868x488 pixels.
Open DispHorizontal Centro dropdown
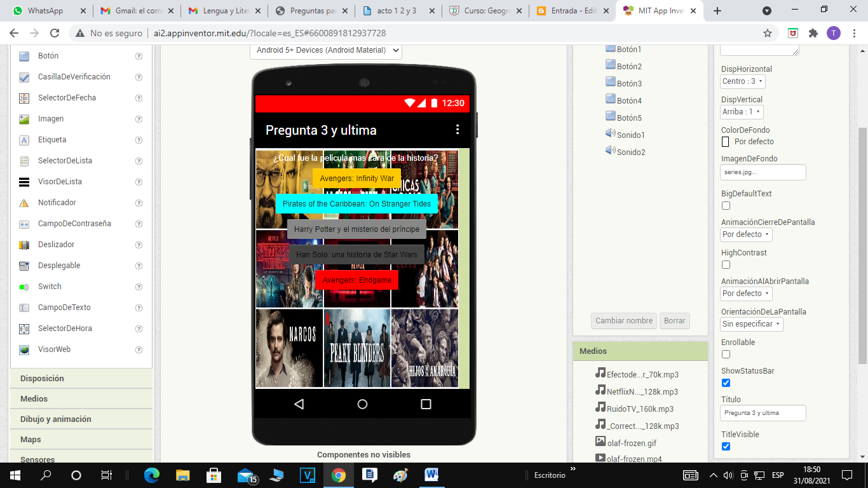(743, 81)
